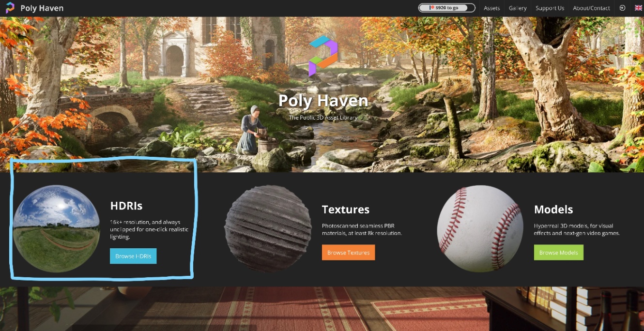Go to Support Us page
This screenshot has height=331, width=644.
[x=550, y=8]
